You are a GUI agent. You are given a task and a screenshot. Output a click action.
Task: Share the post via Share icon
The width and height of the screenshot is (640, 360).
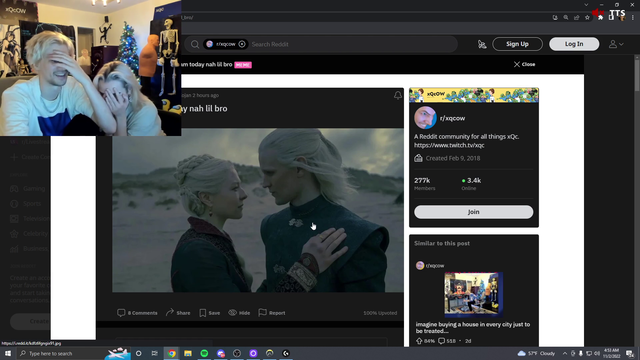click(x=178, y=313)
